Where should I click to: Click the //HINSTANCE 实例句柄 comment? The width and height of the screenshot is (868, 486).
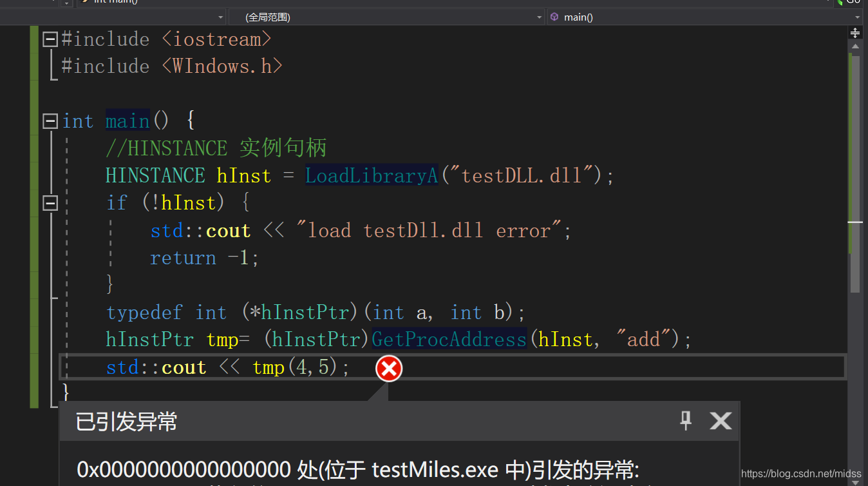pos(216,148)
